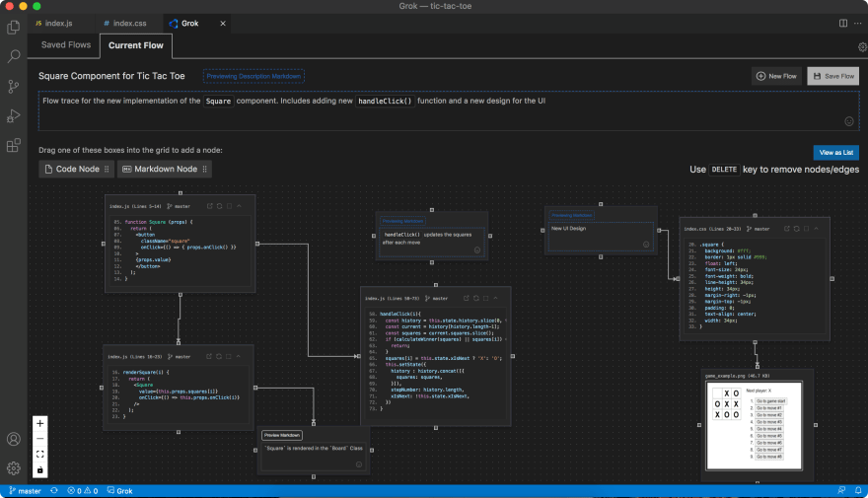Open the editor more actions ellipsis
868x498 pixels.
click(x=857, y=24)
